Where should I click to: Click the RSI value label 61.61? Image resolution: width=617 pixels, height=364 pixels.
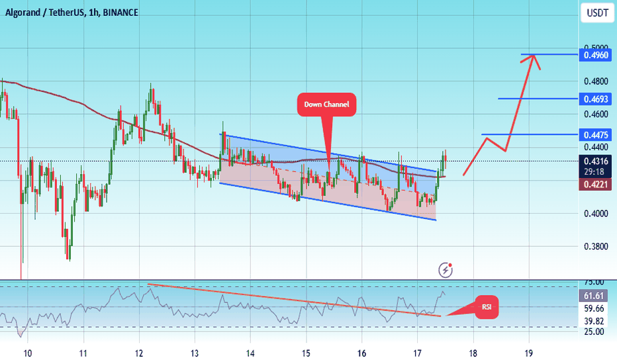tap(593, 296)
